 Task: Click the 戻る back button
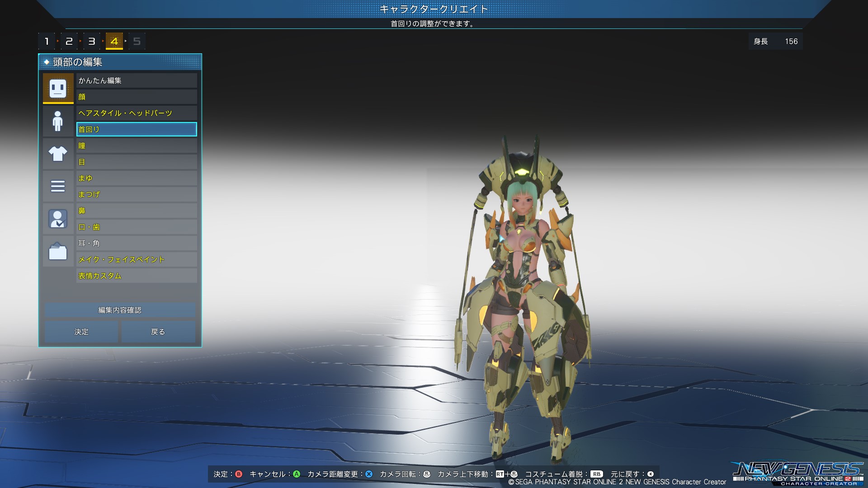pos(158,332)
